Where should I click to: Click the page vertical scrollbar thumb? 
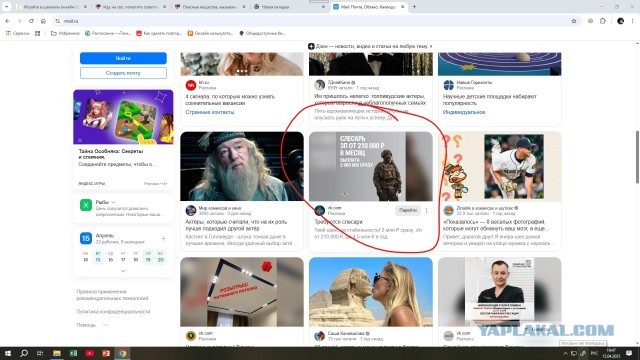[638, 157]
